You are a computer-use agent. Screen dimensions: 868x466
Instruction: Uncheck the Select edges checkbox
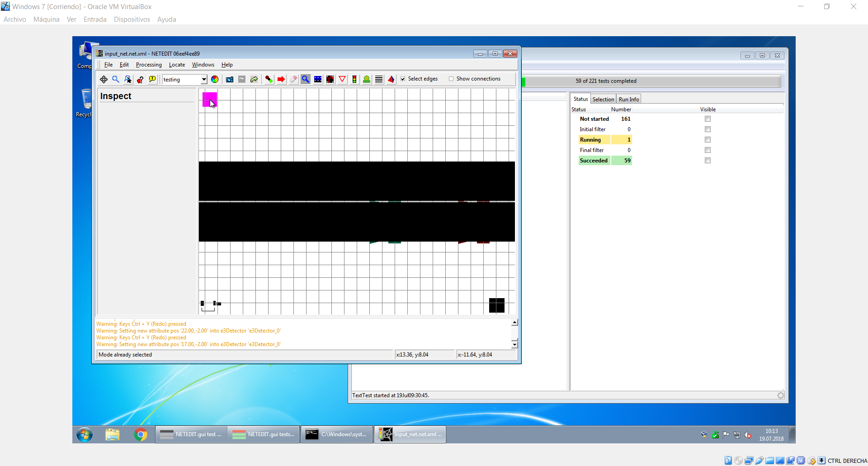click(403, 79)
